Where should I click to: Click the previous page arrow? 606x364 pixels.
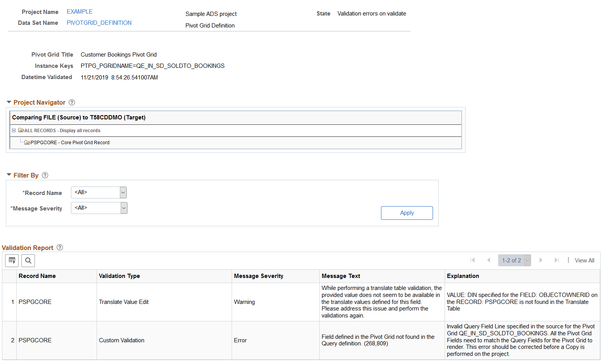tap(488, 260)
